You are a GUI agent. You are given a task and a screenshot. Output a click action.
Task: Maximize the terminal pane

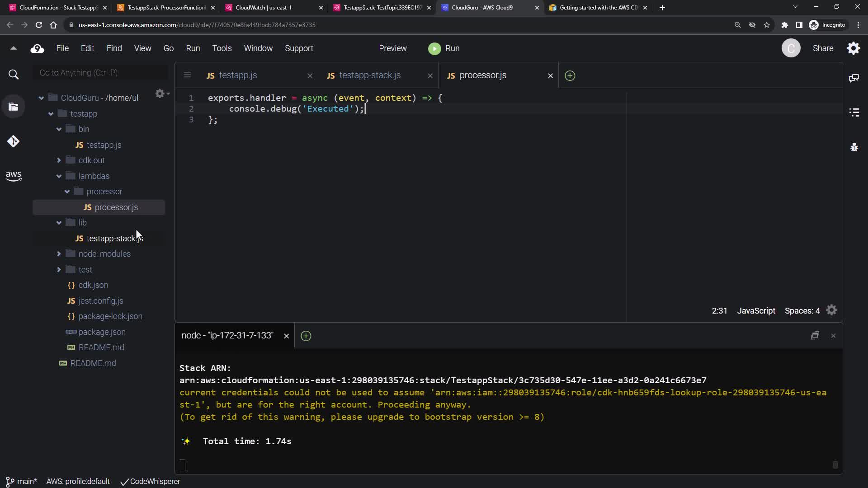click(x=815, y=336)
